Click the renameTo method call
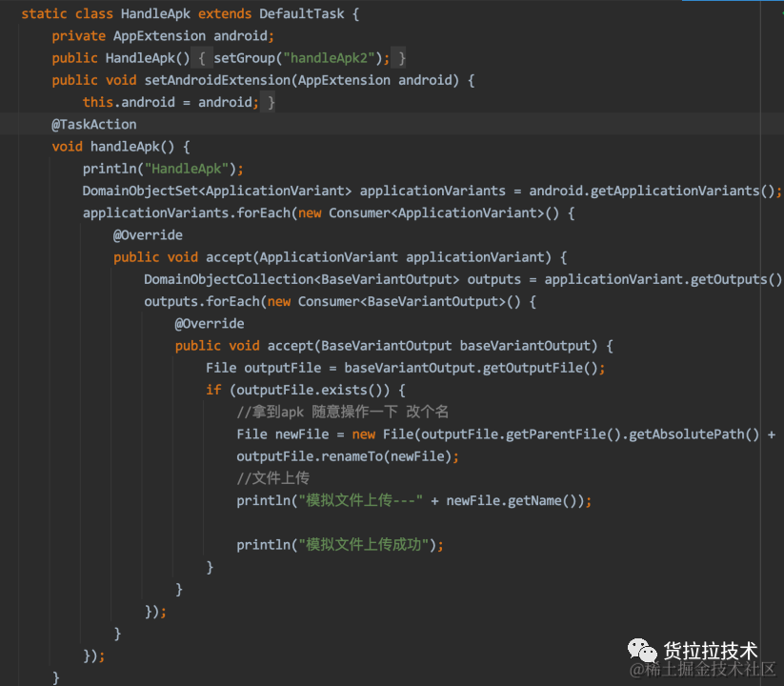784x686 pixels. [352, 456]
